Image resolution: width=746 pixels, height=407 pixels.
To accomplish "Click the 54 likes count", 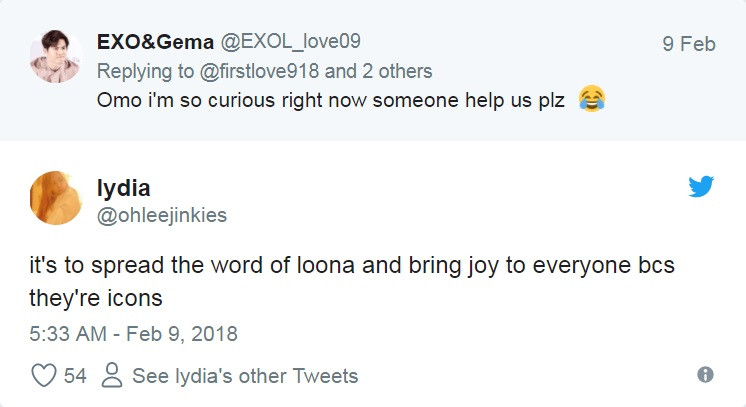I will coord(75,376).
